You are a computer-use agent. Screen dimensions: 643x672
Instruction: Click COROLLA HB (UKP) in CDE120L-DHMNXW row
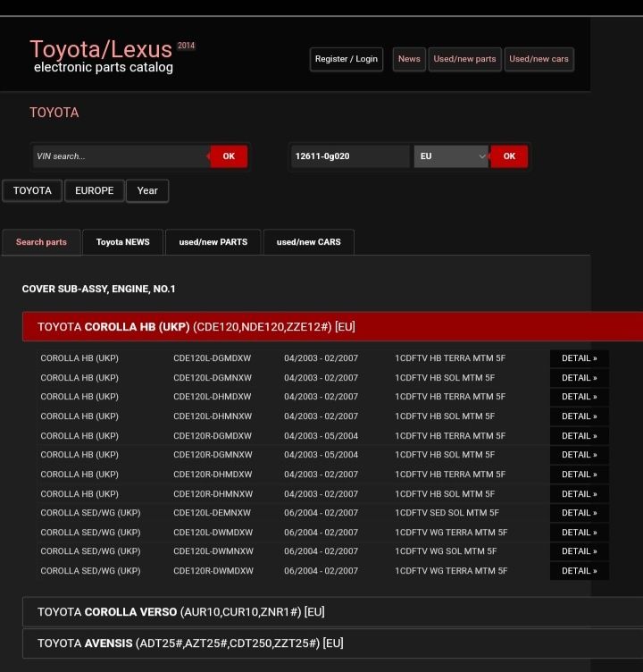[x=79, y=416]
